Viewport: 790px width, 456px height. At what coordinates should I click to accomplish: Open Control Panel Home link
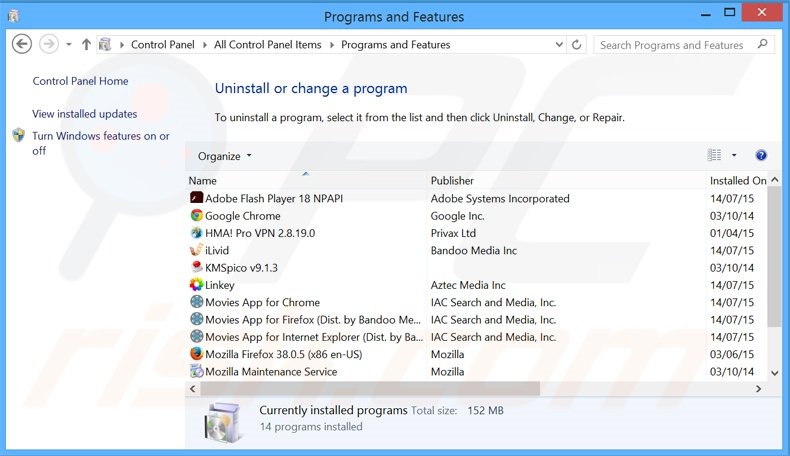point(80,81)
